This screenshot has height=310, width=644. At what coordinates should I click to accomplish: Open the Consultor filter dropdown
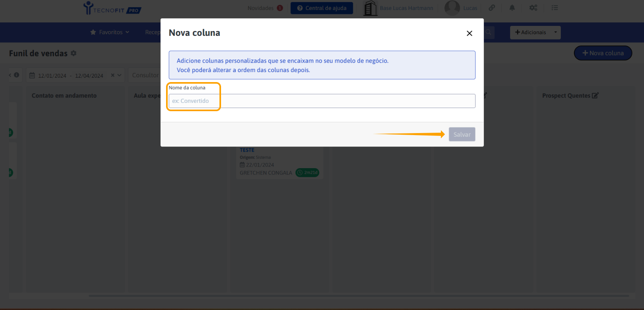145,75
